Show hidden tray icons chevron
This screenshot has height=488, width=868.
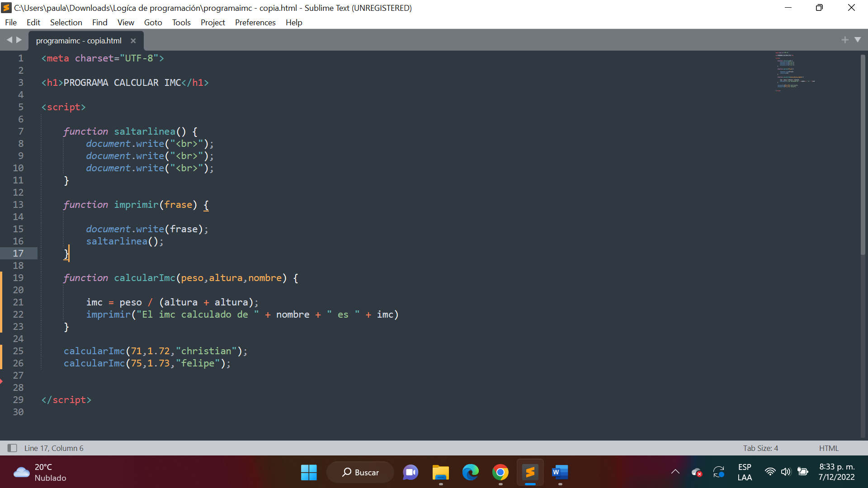tap(675, 472)
